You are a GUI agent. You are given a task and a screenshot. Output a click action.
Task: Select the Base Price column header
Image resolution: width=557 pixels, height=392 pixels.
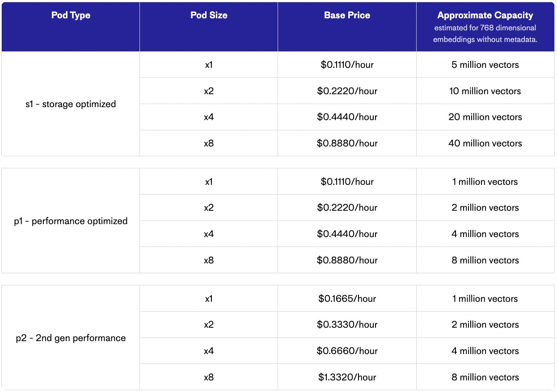[x=347, y=16]
